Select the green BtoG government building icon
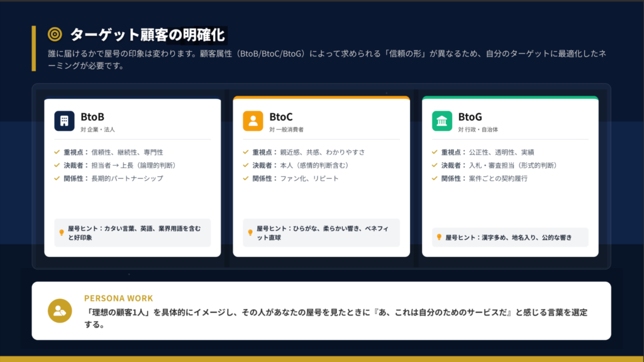This screenshot has width=644, height=362. click(442, 121)
